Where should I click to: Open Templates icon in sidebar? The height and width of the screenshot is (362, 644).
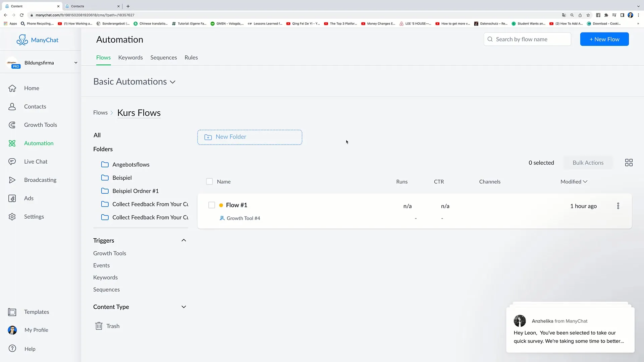pyautogui.click(x=12, y=312)
